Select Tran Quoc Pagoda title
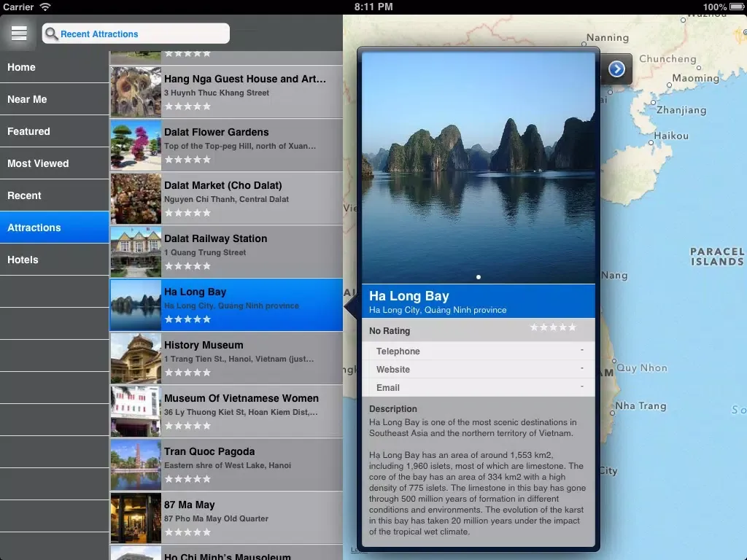 click(x=209, y=451)
